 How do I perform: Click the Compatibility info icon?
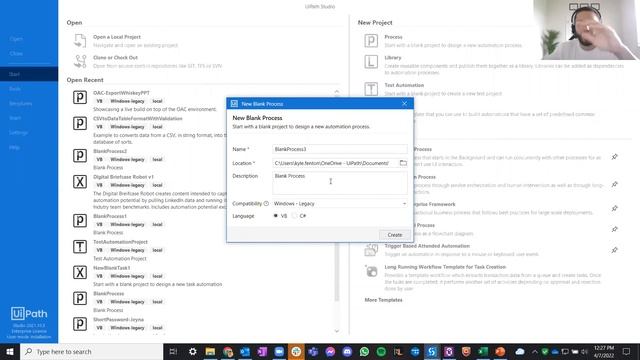point(266,203)
